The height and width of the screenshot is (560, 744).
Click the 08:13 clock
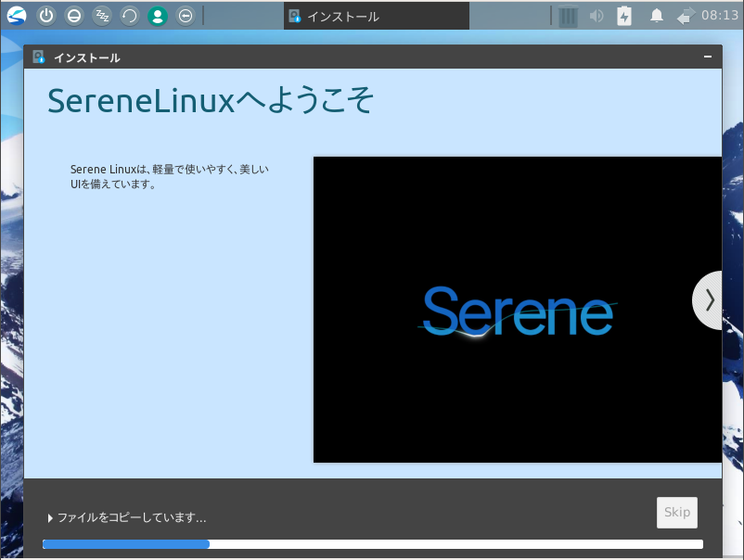(719, 15)
